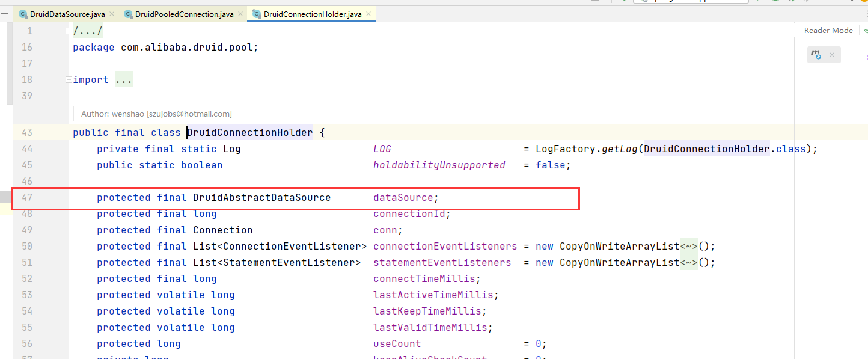Expand the folded import block on line 18
The image size is (868, 359).
point(69,80)
